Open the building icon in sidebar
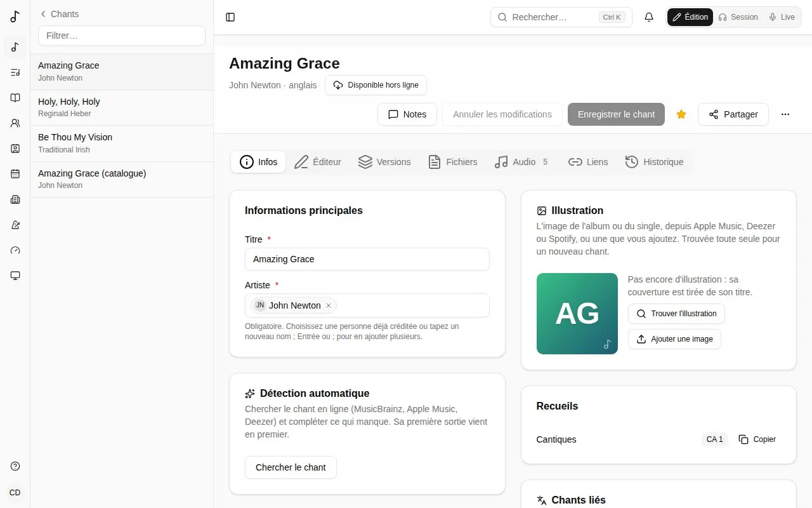 coord(15,199)
